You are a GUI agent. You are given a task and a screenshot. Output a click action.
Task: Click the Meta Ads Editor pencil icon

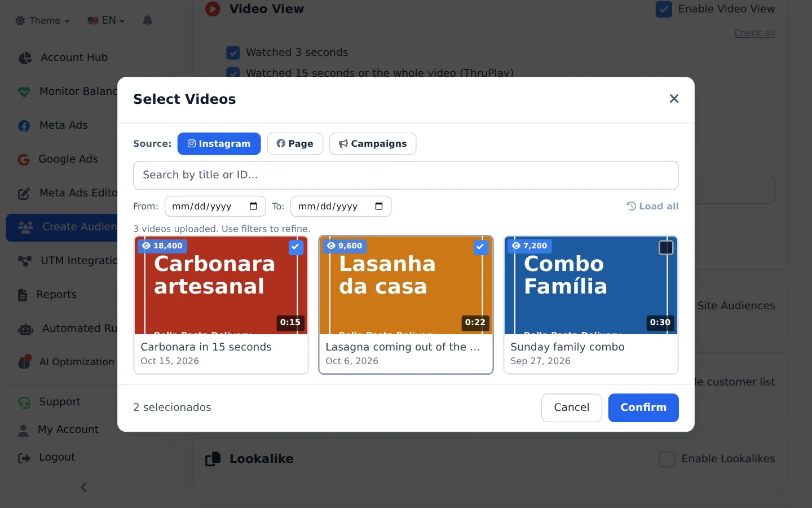pyautogui.click(x=24, y=194)
